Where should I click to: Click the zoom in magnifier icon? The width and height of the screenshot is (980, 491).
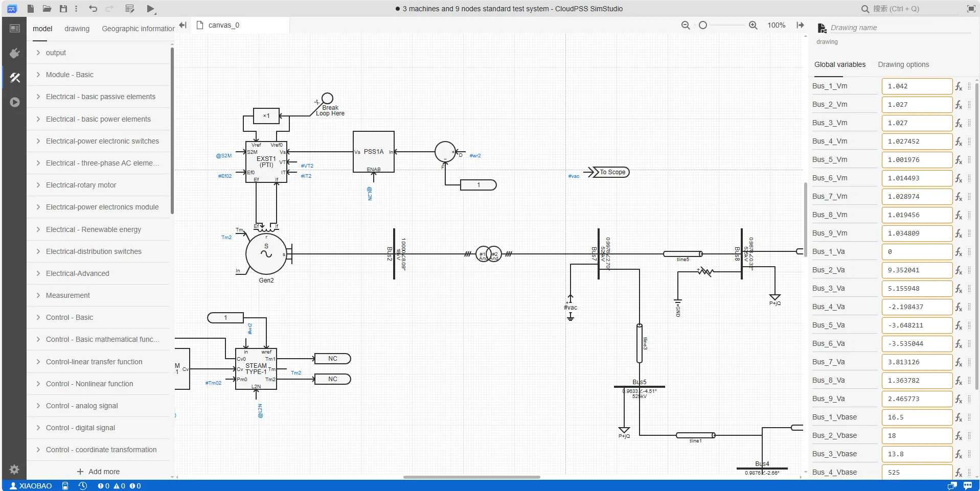pyautogui.click(x=753, y=25)
